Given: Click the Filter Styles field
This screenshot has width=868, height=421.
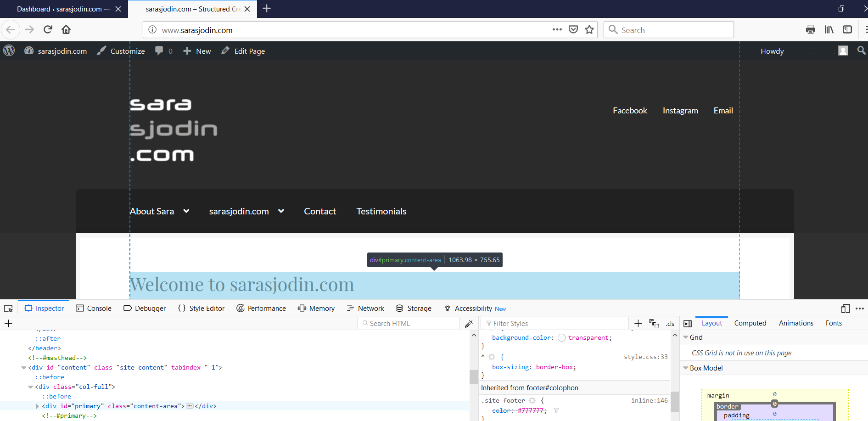Looking at the screenshot, I should (554, 323).
